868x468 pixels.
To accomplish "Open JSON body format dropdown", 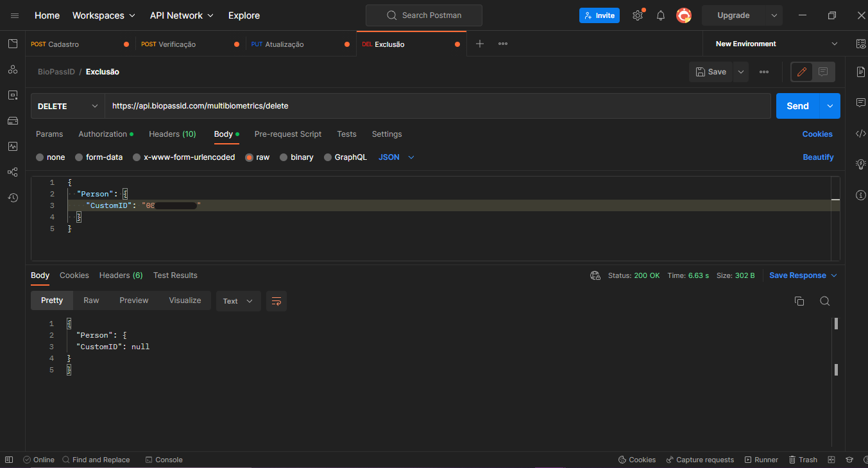I will click(x=396, y=157).
